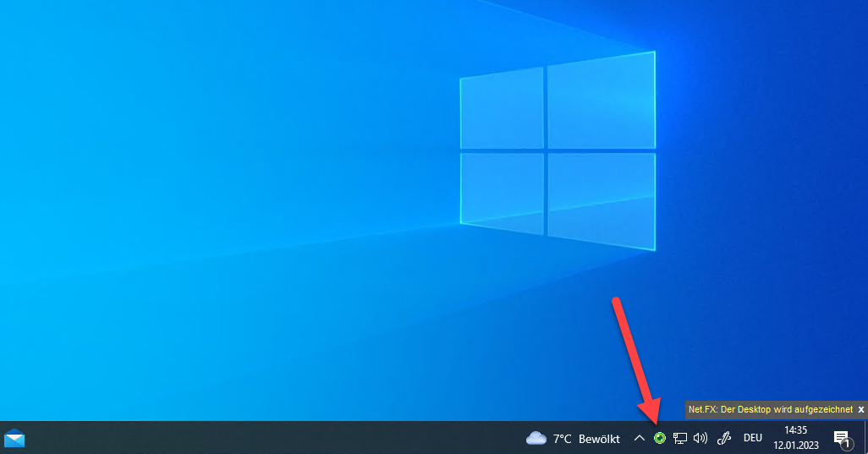Click the Net.FX Desktop wird aufgezeichnet message
Image resolution: width=868 pixels, height=454 pixels.
771,410
